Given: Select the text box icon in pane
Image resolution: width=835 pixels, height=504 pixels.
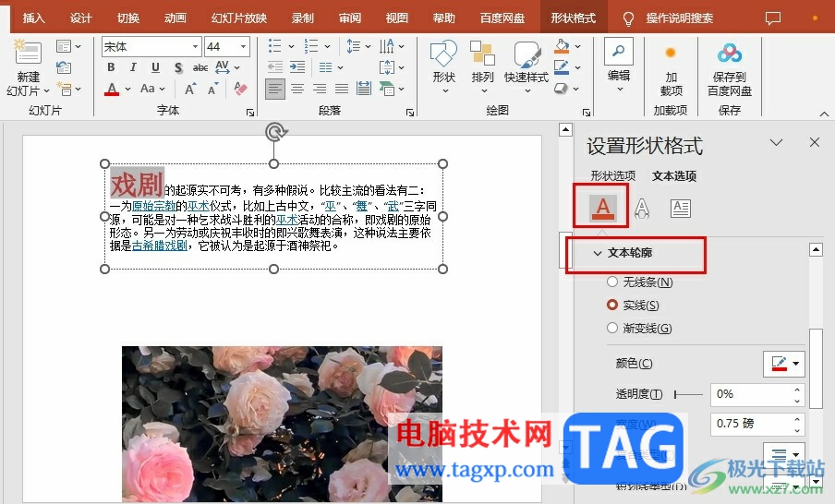Looking at the screenshot, I should [x=681, y=208].
